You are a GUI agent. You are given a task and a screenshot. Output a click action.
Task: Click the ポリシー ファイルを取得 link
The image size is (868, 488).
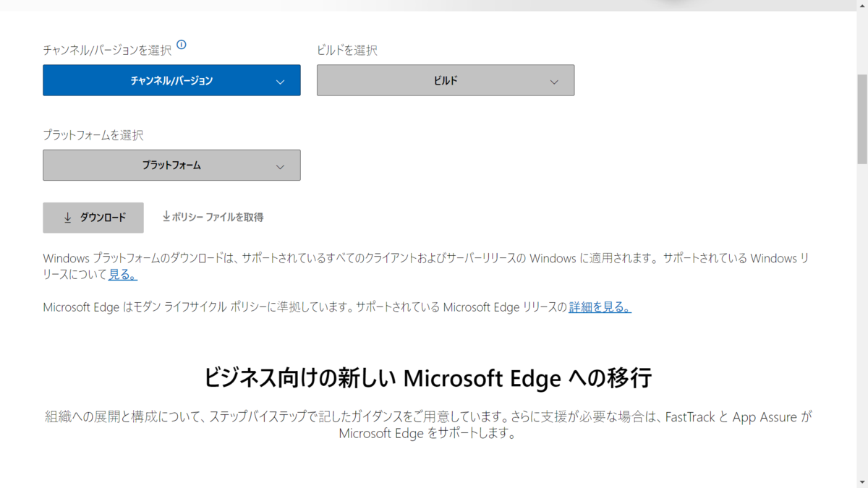[x=213, y=217]
